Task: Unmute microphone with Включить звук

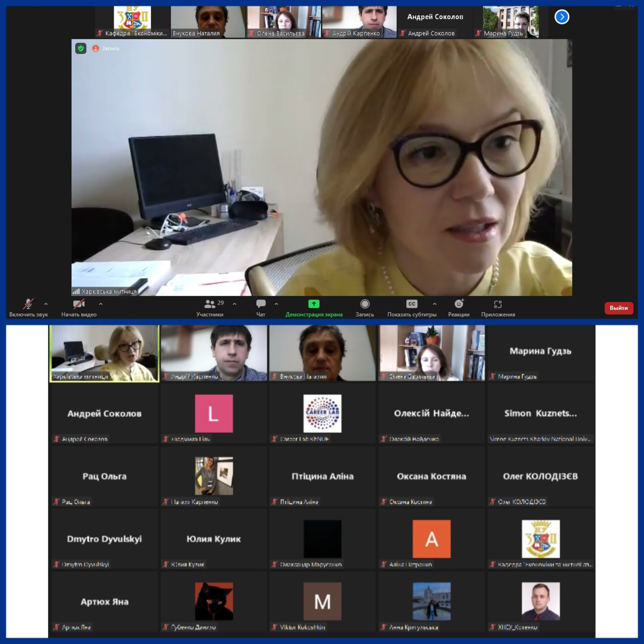Action: click(x=28, y=304)
